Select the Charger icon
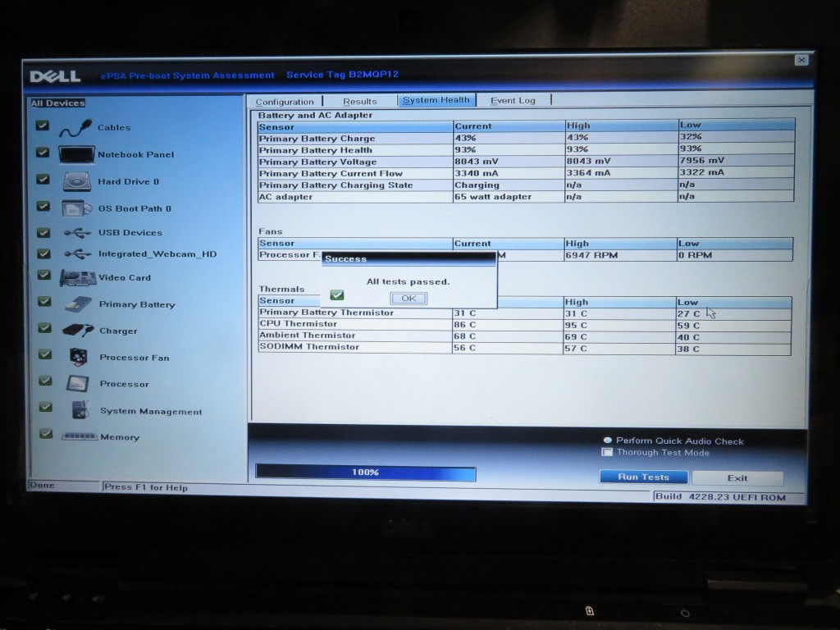 tap(78, 331)
